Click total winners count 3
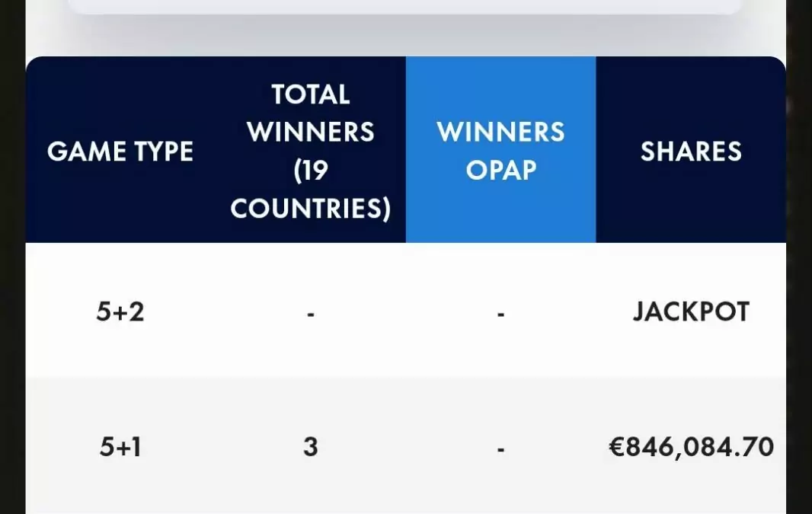Image resolution: width=812 pixels, height=514 pixels. pyautogui.click(x=310, y=447)
